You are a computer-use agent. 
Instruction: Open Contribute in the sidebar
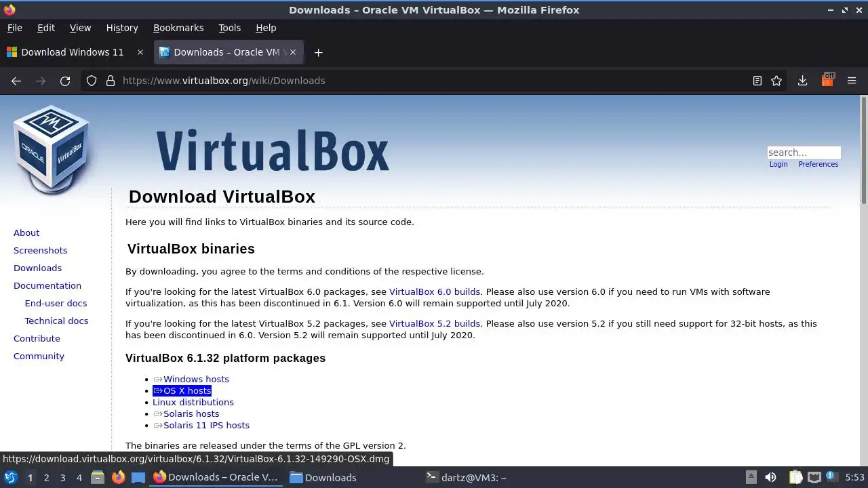click(37, 338)
